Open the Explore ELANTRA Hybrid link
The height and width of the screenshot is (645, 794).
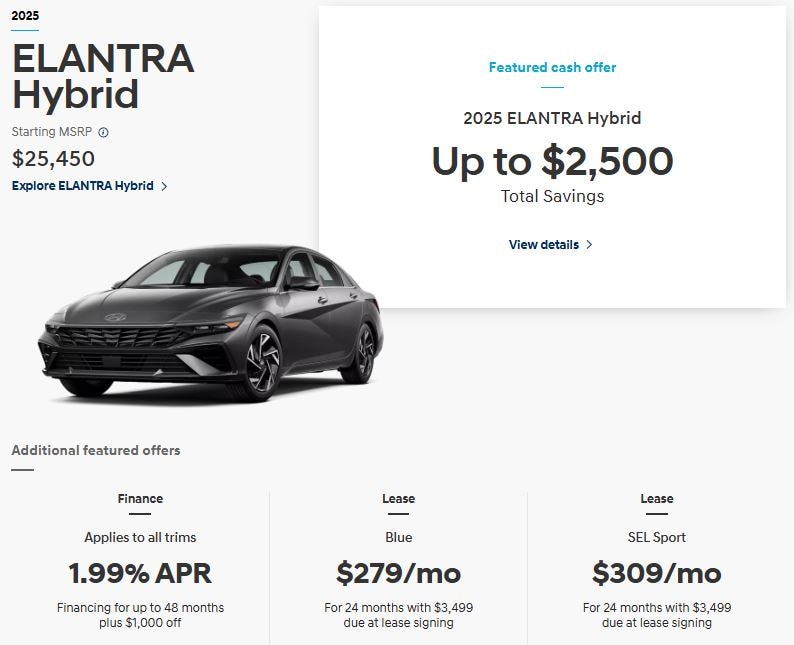83,186
